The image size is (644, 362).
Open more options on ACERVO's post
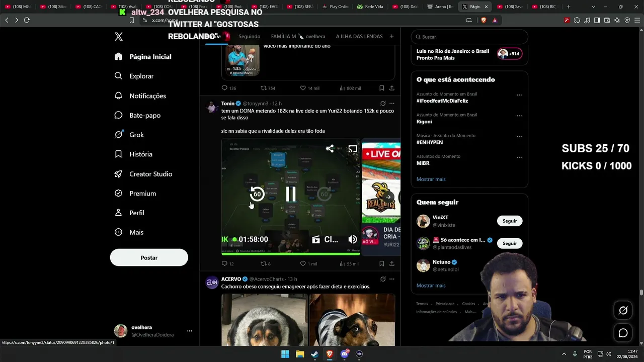point(392,279)
